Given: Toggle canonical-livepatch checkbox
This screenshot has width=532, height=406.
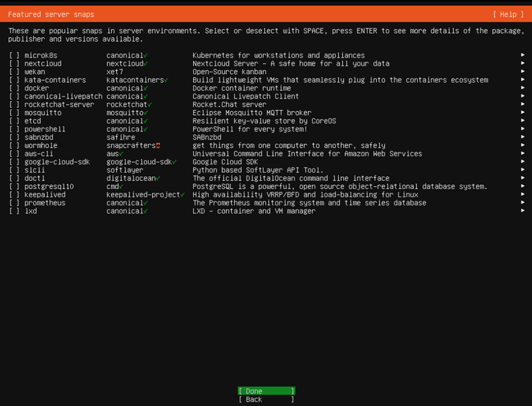Looking at the screenshot, I should [x=14, y=97].
